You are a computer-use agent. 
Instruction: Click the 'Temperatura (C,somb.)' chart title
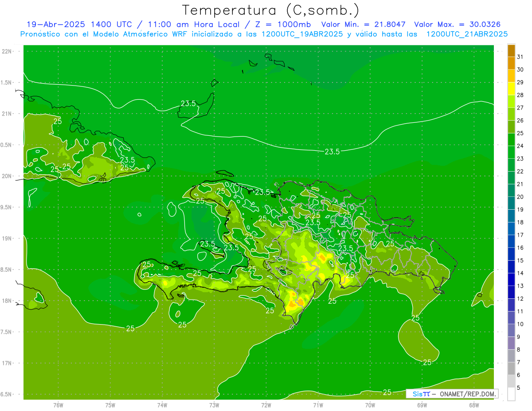[270, 10]
